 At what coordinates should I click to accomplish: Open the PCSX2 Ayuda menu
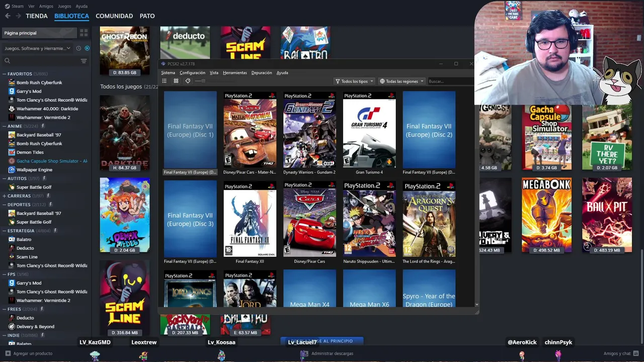coord(282,73)
